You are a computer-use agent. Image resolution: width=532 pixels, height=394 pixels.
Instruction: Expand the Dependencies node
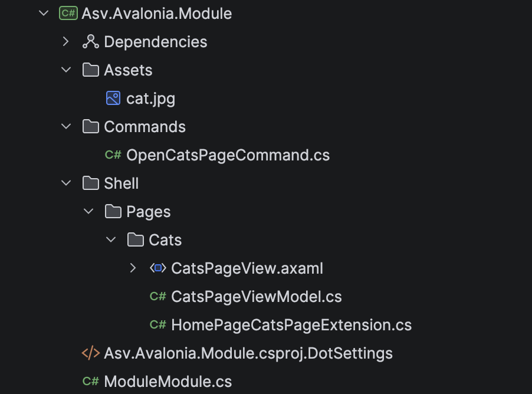point(65,41)
